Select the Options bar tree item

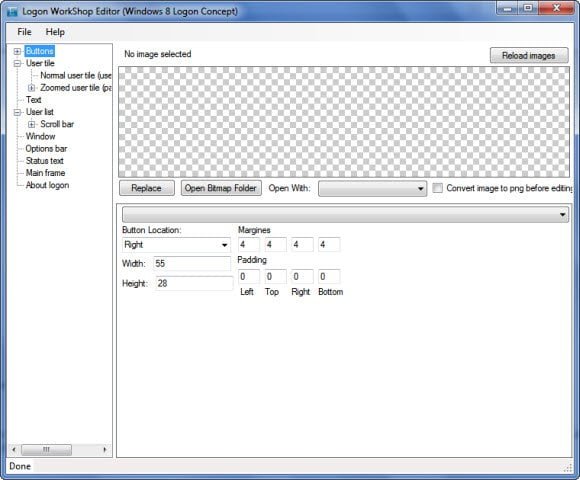(46, 149)
